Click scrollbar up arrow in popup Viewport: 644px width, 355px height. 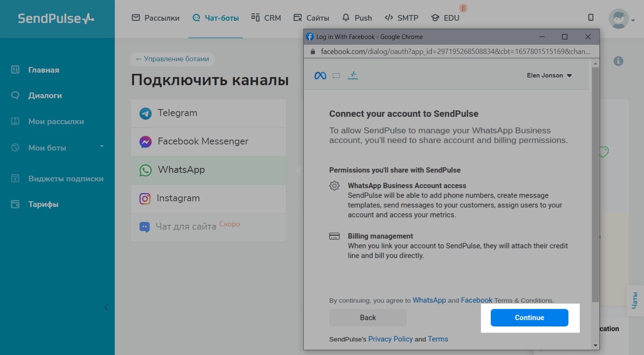595,63
